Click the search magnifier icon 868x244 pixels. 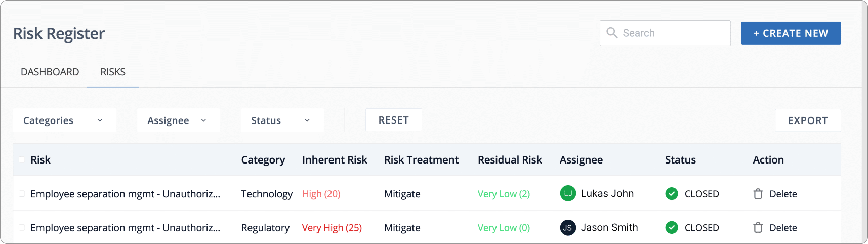(x=612, y=33)
